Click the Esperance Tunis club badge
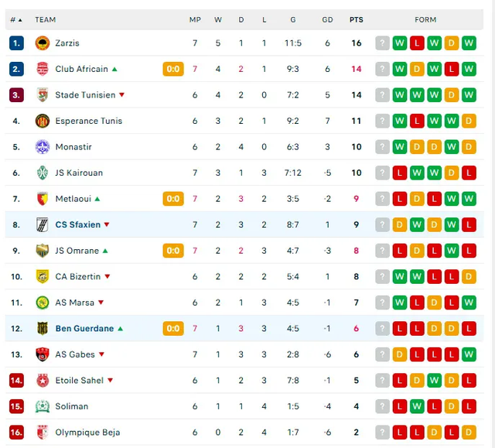The height and width of the screenshot is (448, 495). (x=43, y=121)
